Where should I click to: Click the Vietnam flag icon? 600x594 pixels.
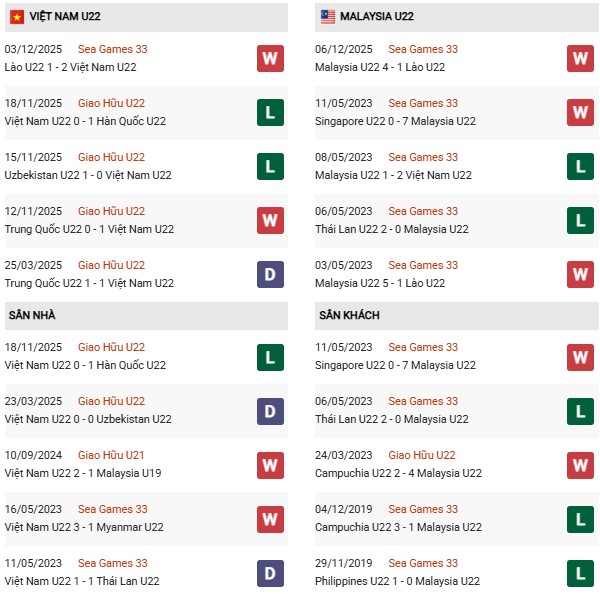(x=17, y=17)
